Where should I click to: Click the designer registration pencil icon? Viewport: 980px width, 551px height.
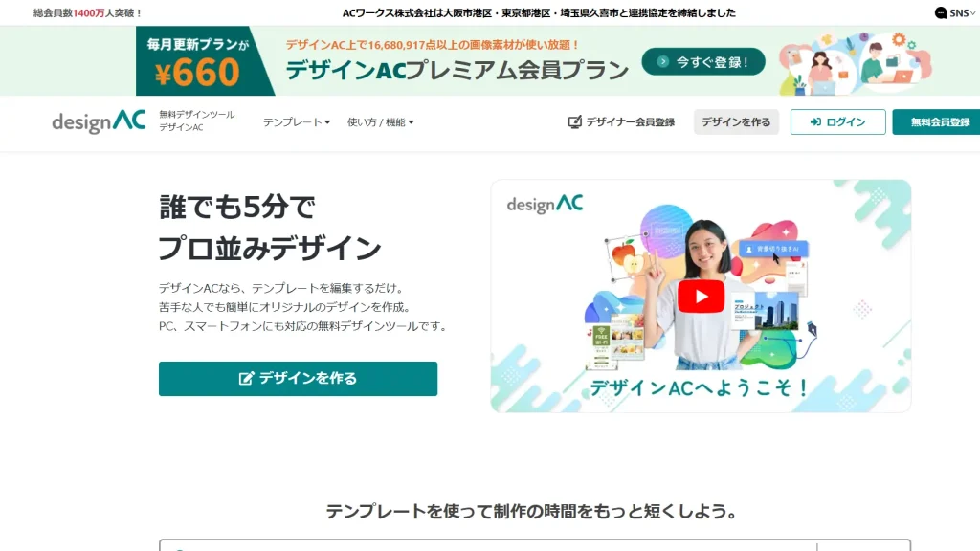click(574, 121)
